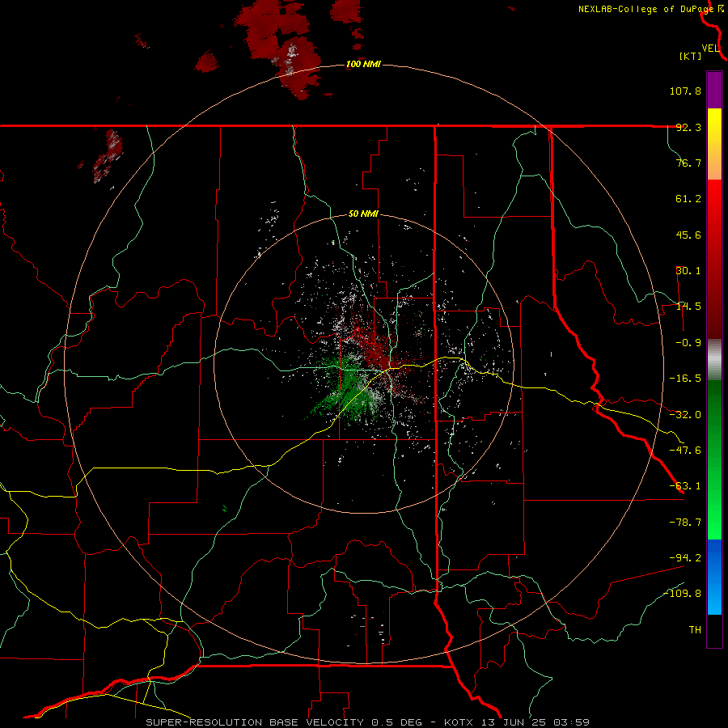Click the -32.0 legend value
This screenshot has width=728, height=728.
[685, 415]
